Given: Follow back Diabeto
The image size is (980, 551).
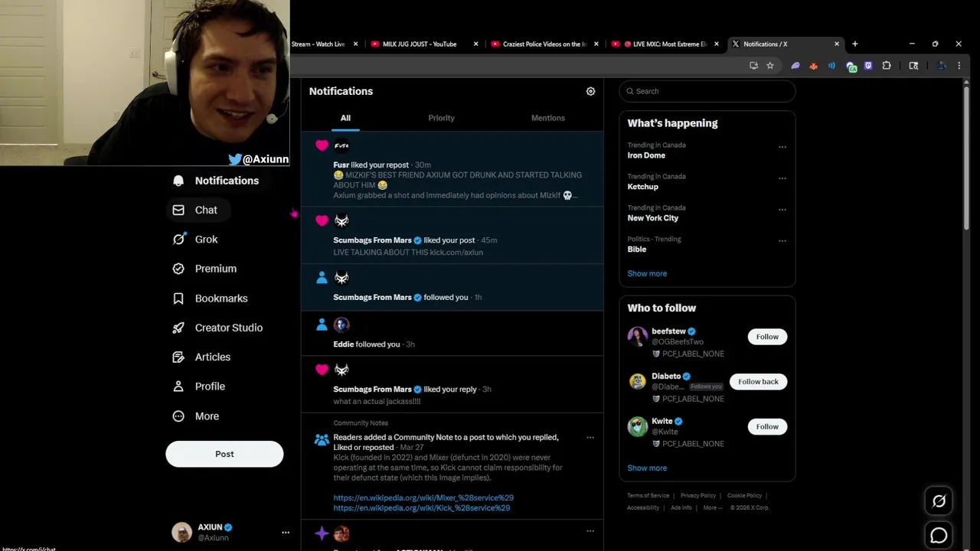Looking at the screenshot, I should (758, 382).
